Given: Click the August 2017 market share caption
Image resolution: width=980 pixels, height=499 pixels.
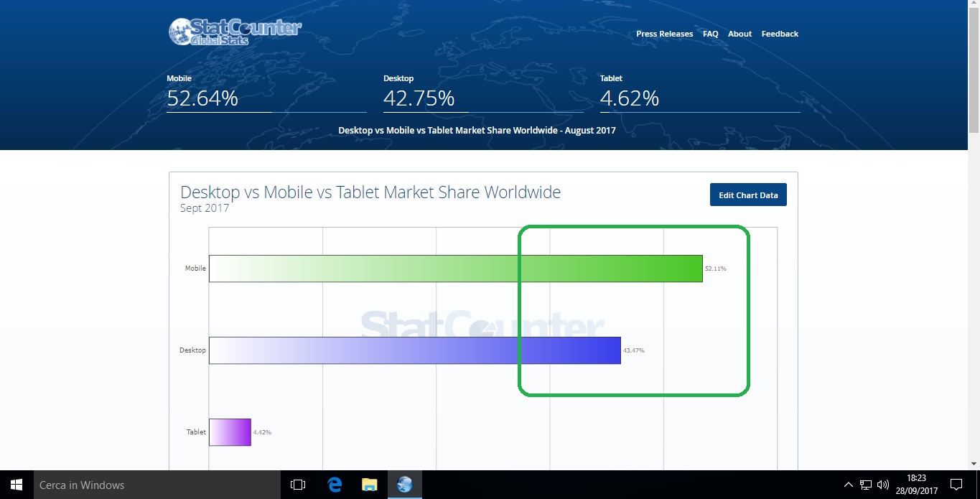Looking at the screenshot, I should point(477,131).
